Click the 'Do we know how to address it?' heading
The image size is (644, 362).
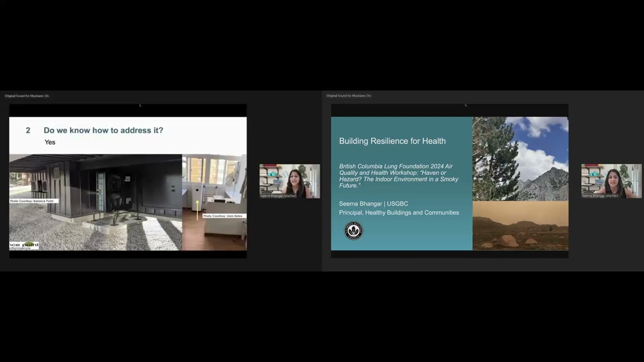103,130
